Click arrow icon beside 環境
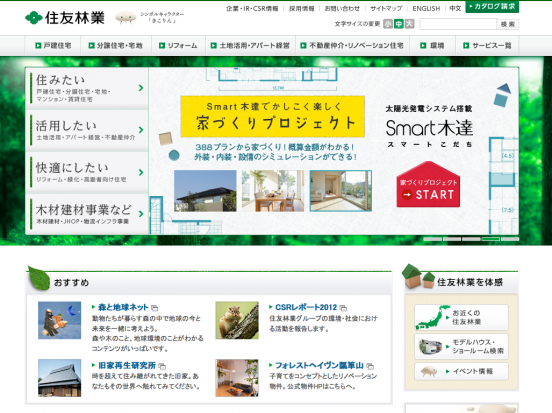Screen dimensions: 552x413 click(423, 45)
